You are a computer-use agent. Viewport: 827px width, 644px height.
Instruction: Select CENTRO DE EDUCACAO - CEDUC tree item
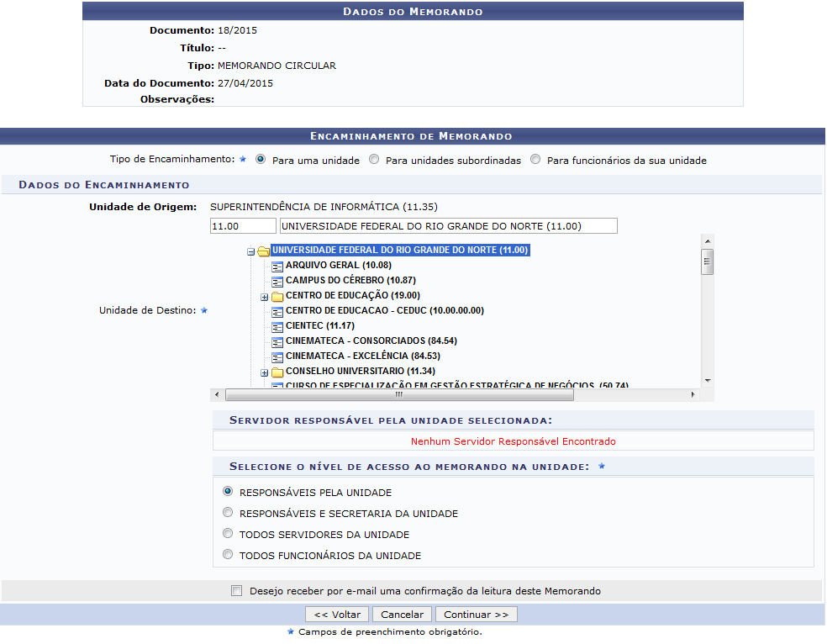pyautogui.click(x=384, y=311)
